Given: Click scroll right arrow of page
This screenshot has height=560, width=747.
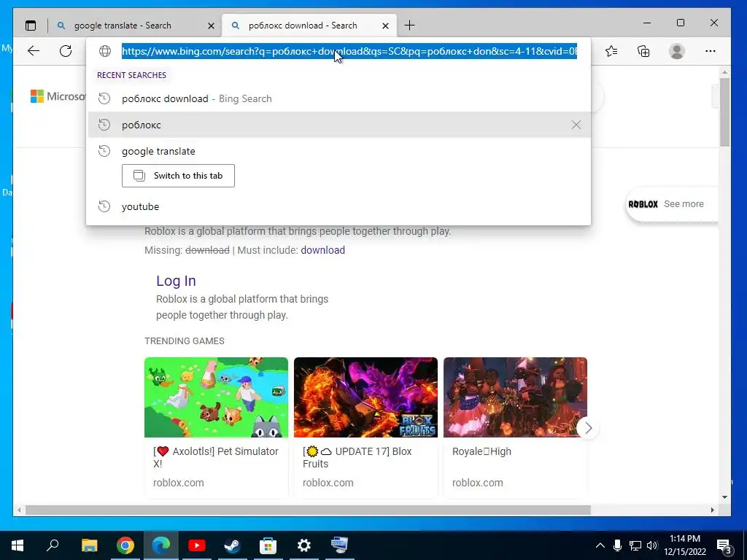Looking at the screenshot, I should point(713,510).
